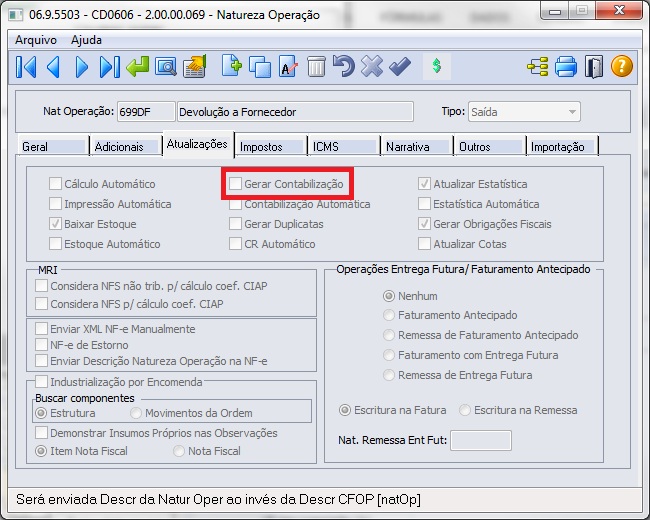Image resolution: width=650 pixels, height=520 pixels.
Task: Open the Narrativa tab
Action: [417, 146]
